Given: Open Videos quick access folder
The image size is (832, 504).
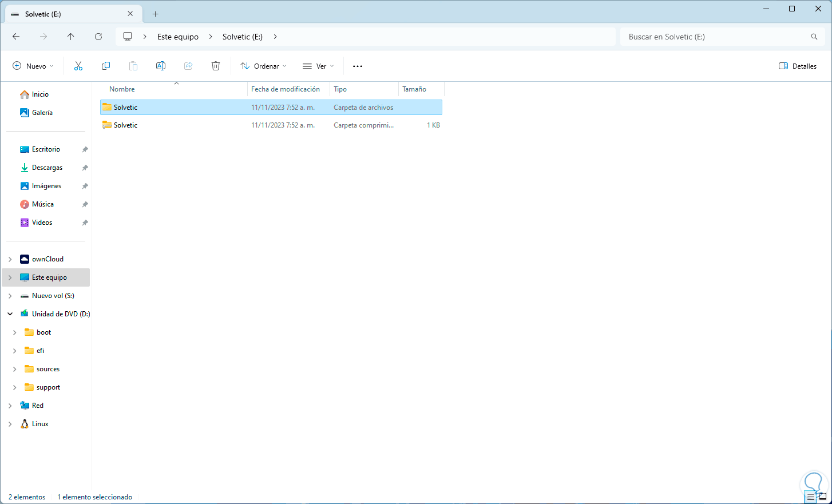Looking at the screenshot, I should 42,223.
